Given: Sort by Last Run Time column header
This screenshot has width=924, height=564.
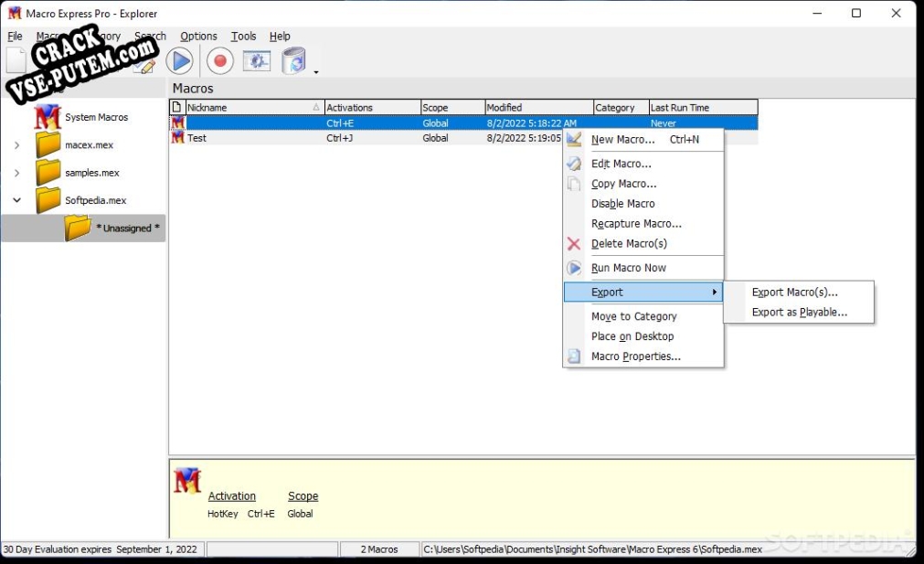Looking at the screenshot, I should pyautogui.click(x=703, y=107).
